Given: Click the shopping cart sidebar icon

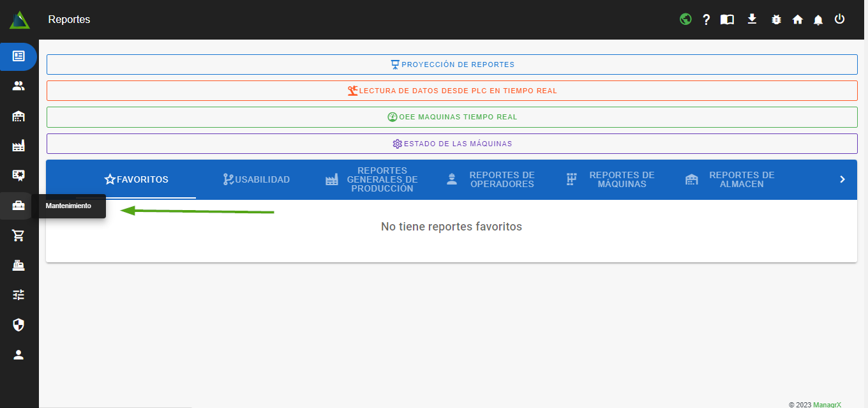Looking at the screenshot, I should (x=19, y=236).
